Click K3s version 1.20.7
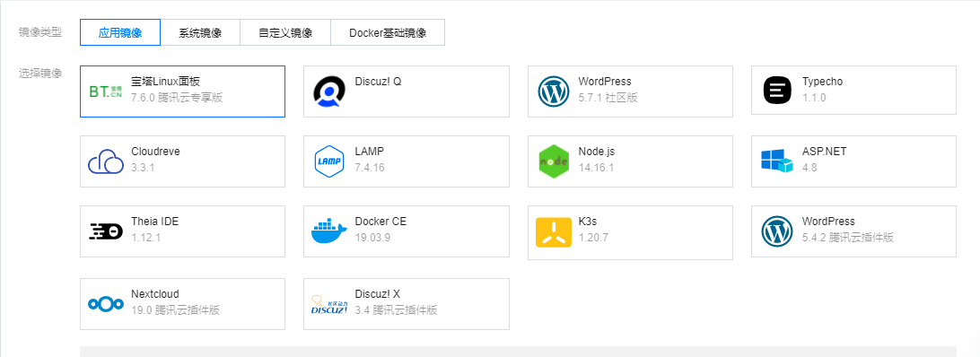Viewport: 980px width, 357px height. pos(593,238)
